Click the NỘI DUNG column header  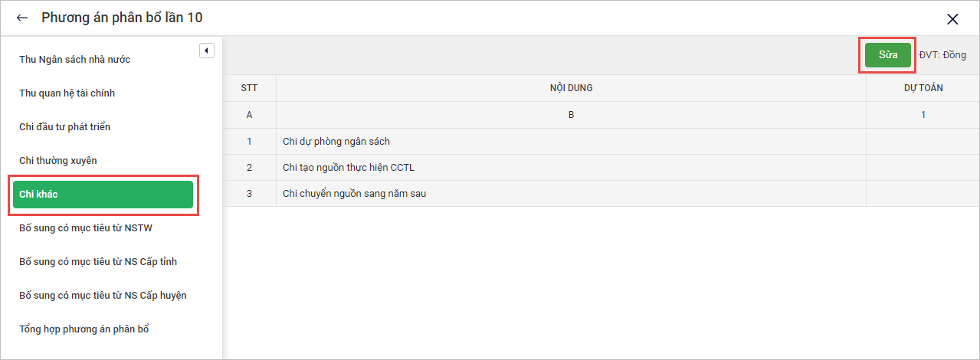coord(571,88)
